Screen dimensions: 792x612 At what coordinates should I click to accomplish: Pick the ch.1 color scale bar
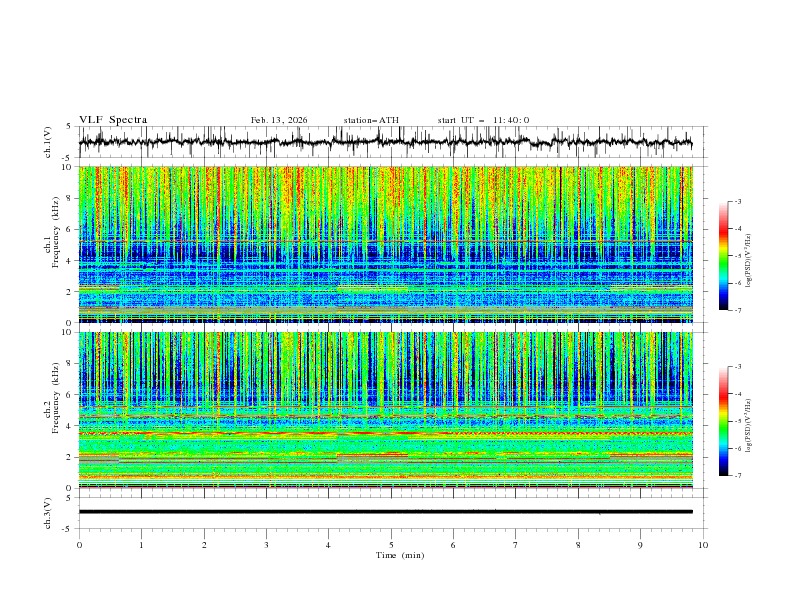click(x=723, y=255)
